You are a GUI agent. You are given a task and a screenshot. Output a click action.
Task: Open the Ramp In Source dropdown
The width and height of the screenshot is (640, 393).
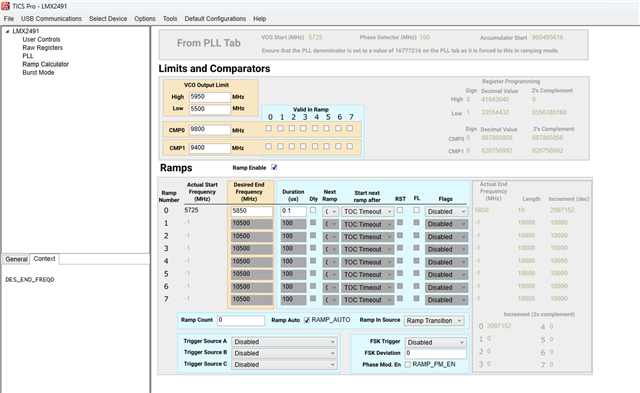coord(434,321)
